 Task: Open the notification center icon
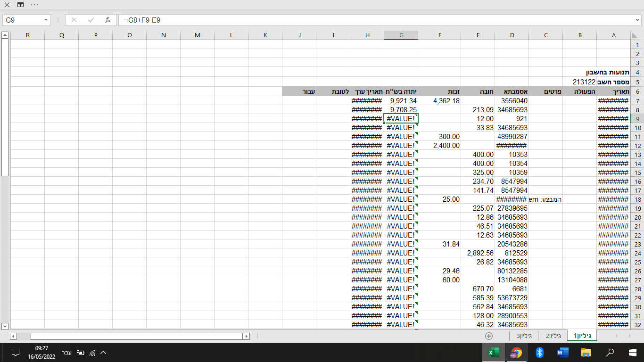click(15, 353)
